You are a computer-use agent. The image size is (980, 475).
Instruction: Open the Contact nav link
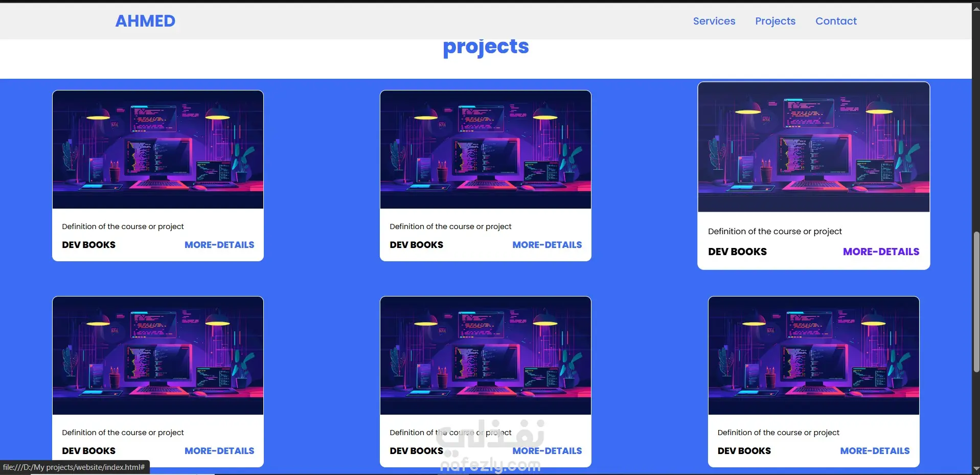click(x=836, y=21)
